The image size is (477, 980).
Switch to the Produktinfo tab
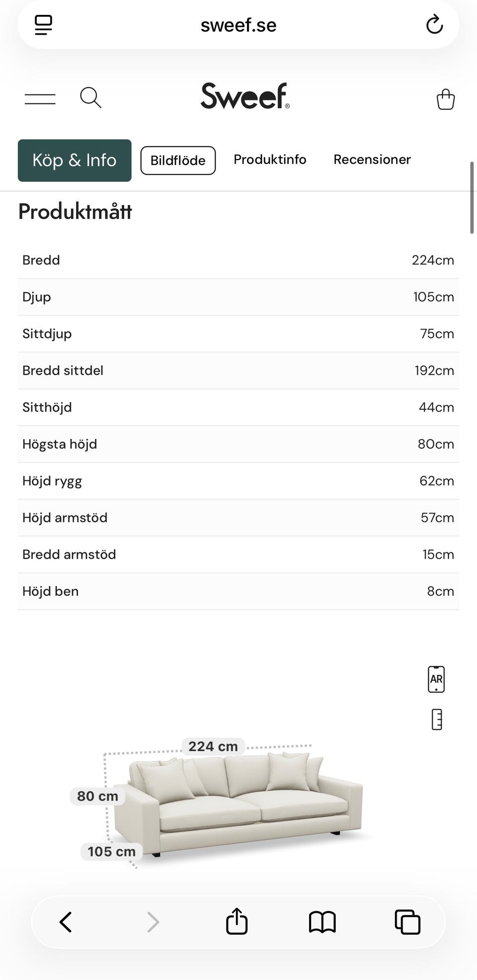(x=270, y=160)
